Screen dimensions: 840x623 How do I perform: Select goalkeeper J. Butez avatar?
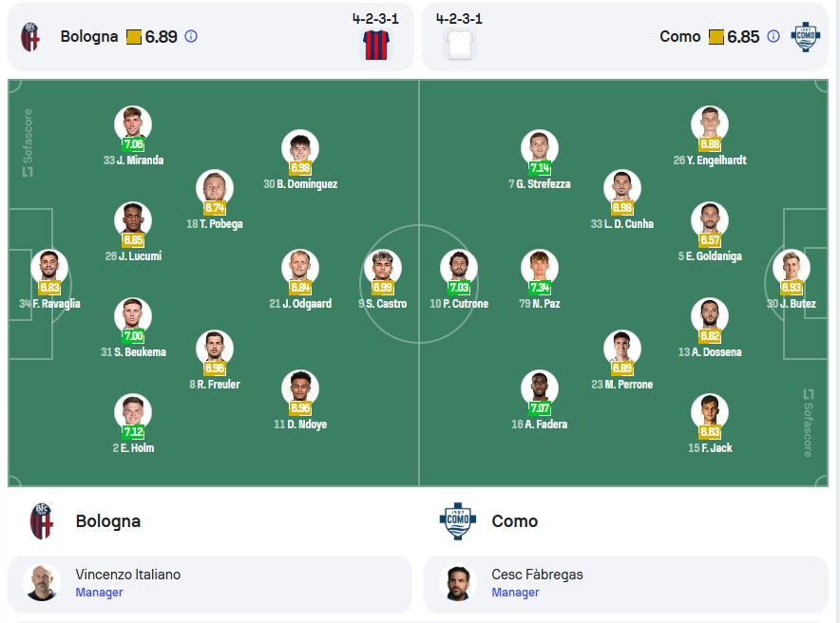(x=792, y=268)
